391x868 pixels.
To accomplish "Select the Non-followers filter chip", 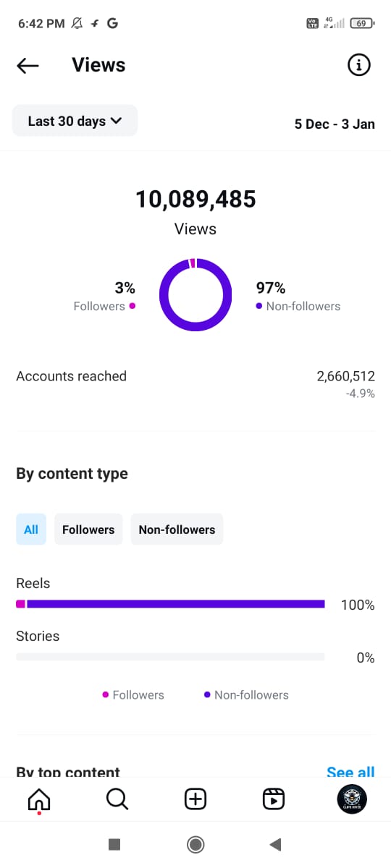I will tap(177, 529).
